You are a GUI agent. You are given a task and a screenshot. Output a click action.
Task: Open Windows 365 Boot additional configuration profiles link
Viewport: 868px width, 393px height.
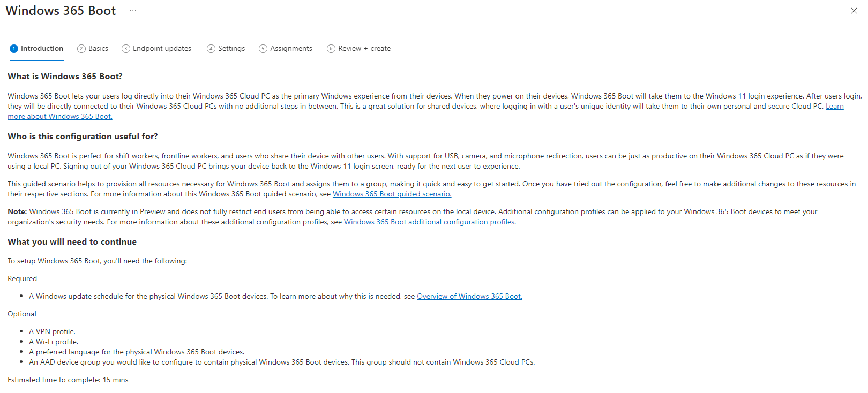(x=430, y=222)
